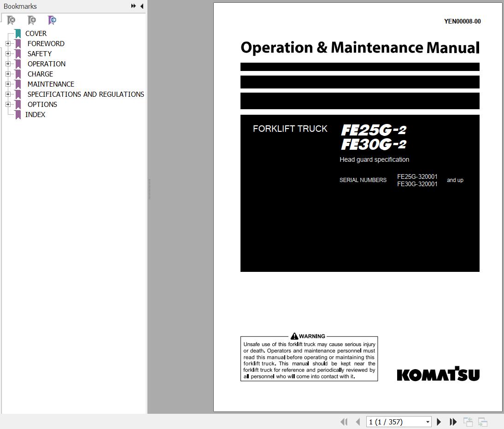Click the purple ribbon icon beside CHARGE
This screenshot has height=429, width=504.
pyautogui.click(x=18, y=74)
